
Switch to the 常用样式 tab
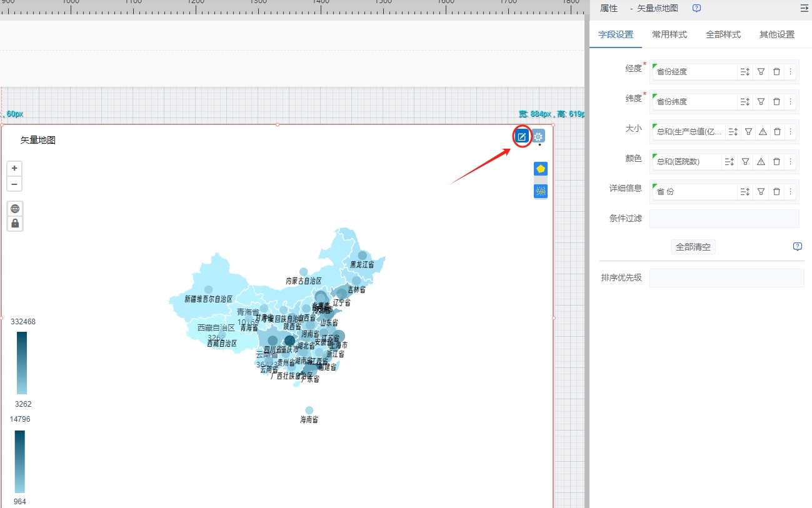669,34
